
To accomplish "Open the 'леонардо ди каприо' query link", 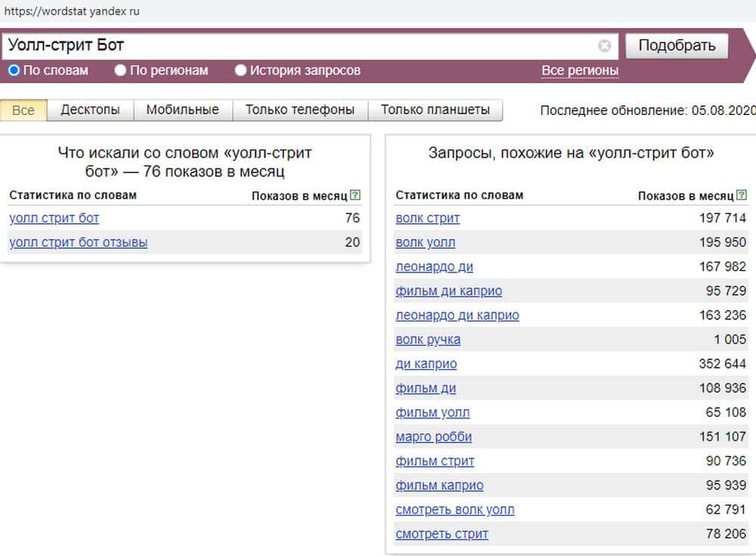I will [457, 315].
